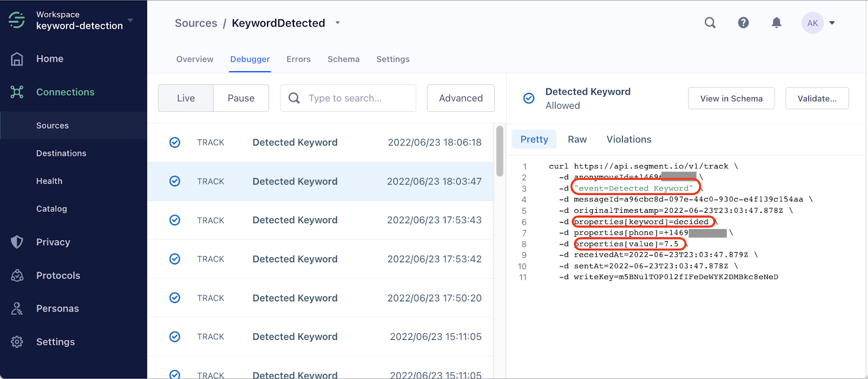This screenshot has height=379, width=868.
Task: Click the curl api.segment.io line
Action: coord(643,166)
